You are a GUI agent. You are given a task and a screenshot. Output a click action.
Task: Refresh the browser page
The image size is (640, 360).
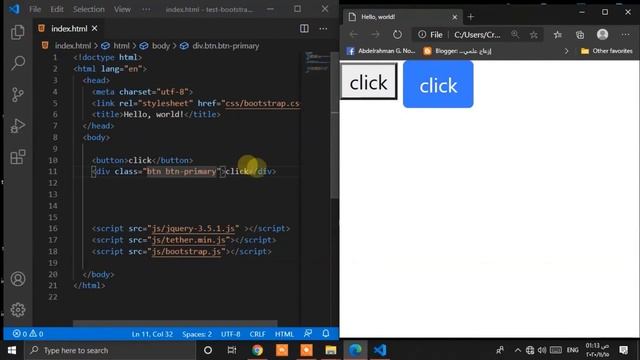click(397, 35)
